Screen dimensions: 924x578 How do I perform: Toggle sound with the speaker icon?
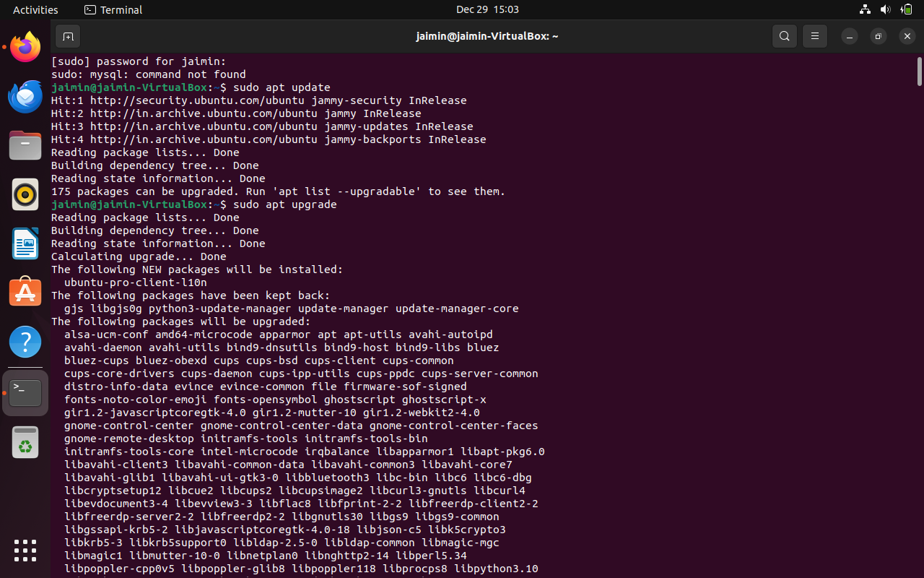(x=885, y=9)
